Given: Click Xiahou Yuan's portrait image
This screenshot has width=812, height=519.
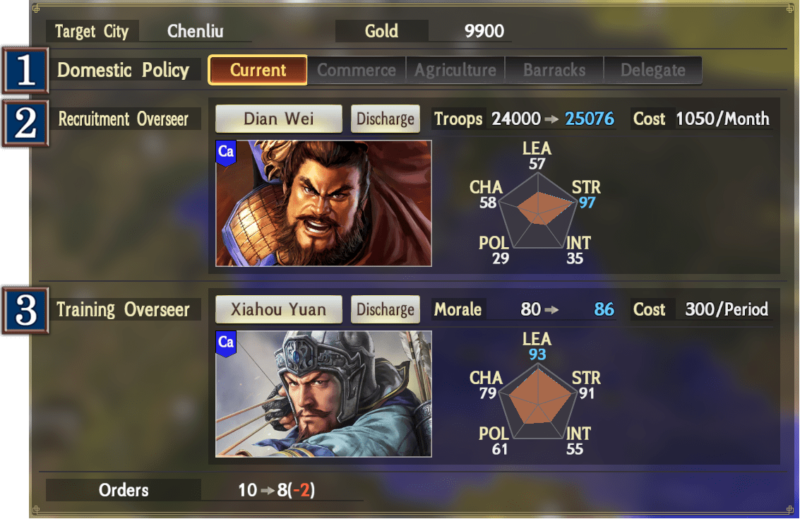Looking at the screenshot, I should (323, 393).
